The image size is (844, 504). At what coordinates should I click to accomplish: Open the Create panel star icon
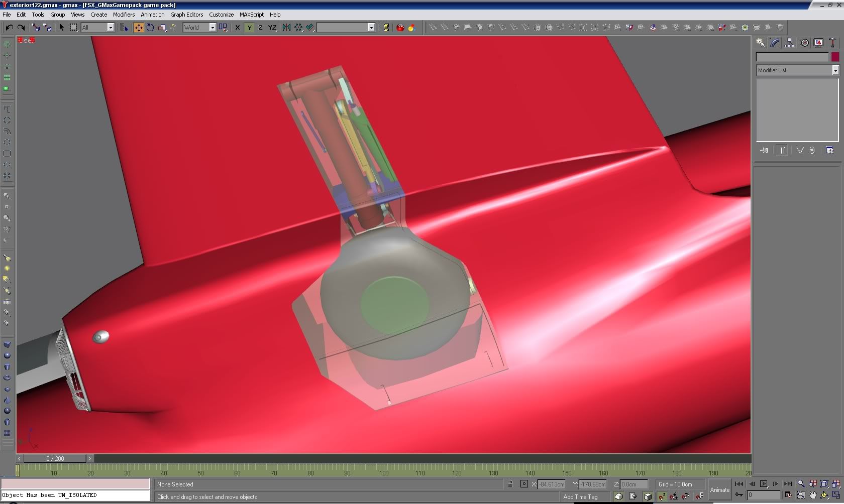[x=760, y=43]
